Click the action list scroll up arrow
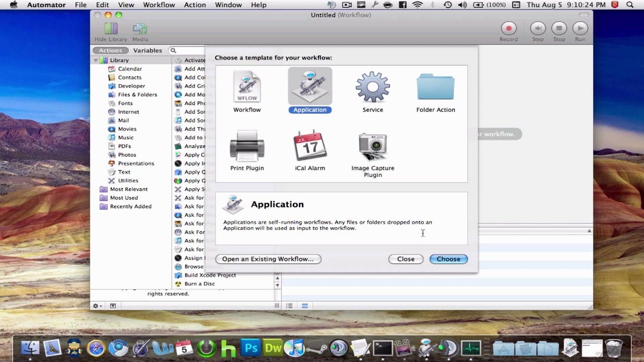The width and height of the screenshot is (644, 362). tap(277, 278)
